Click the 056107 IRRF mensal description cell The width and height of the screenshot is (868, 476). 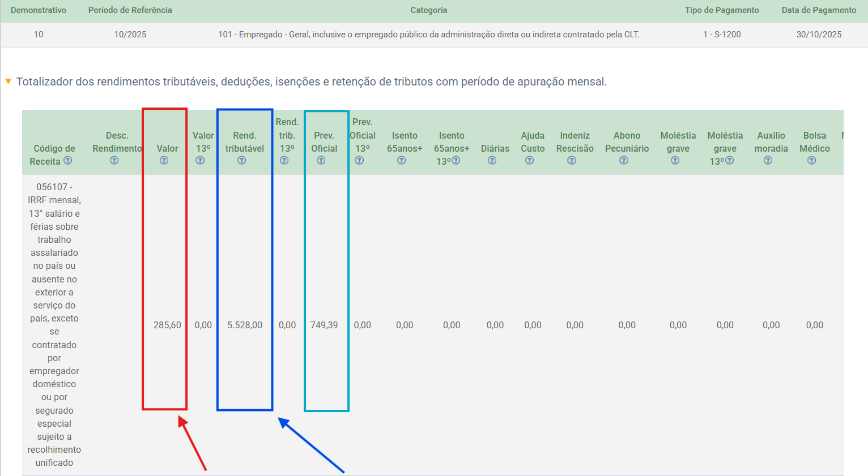pyautogui.click(x=54, y=325)
